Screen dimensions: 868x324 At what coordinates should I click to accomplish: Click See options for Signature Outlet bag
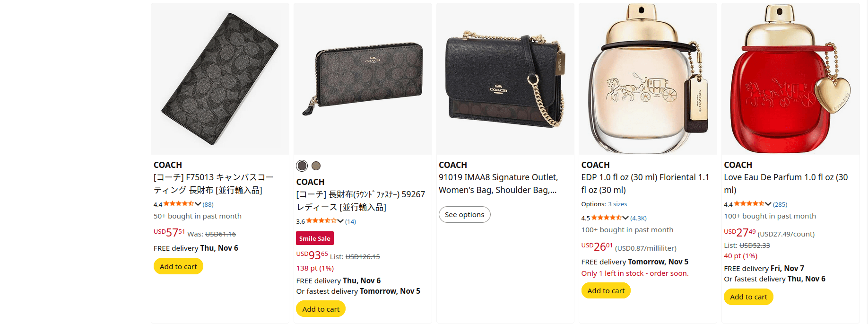click(464, 214)
